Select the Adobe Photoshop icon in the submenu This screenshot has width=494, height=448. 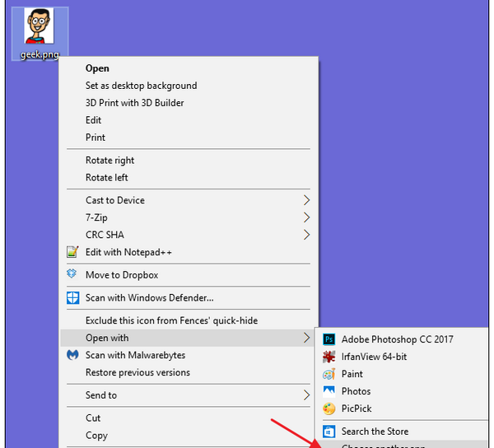[x=329, y=339]
